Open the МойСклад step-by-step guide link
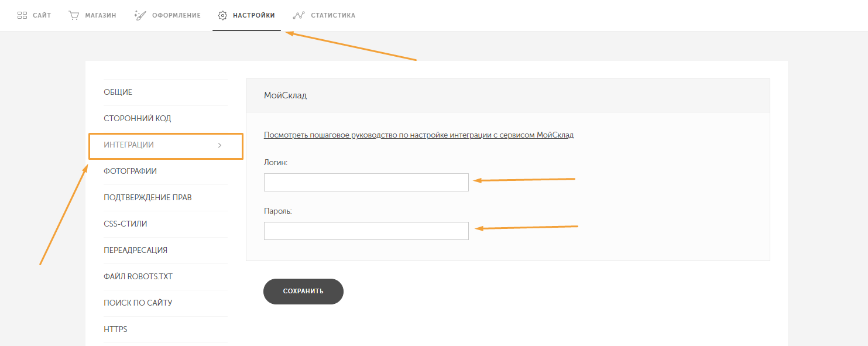The image size is (868, 346). click(x=418, y=135)
